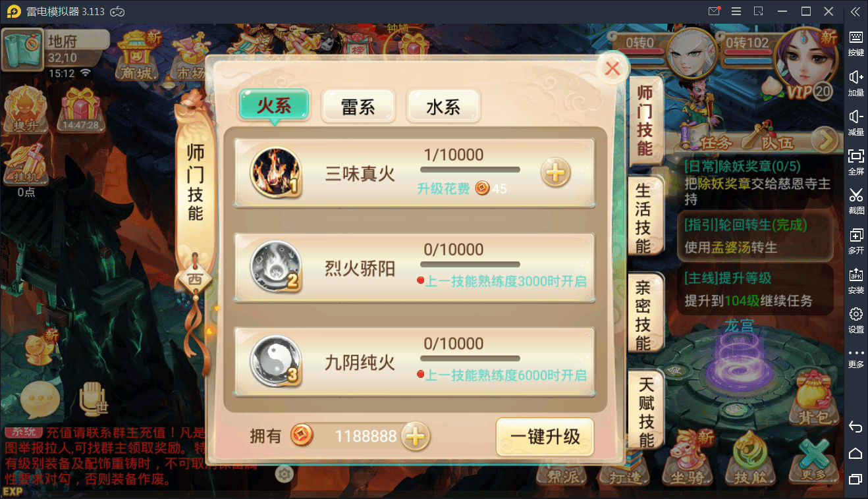The height and width of the screenshot is (499, 868).
Task: Click the plus button beside 三味真火
Action: [x=556, y=173]
